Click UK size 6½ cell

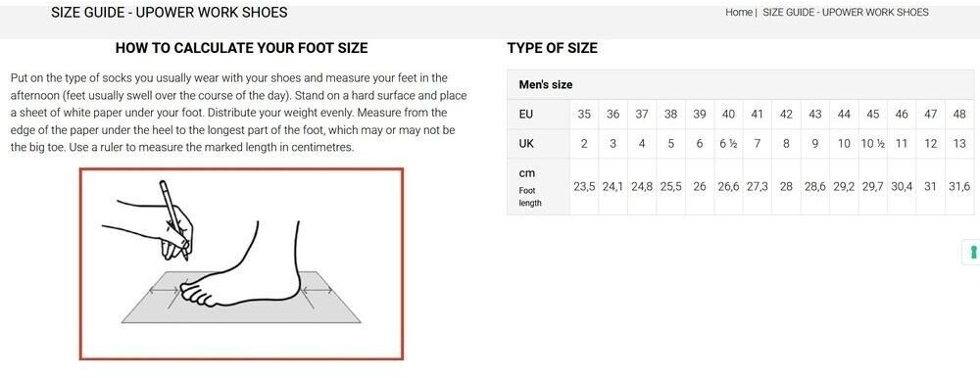point(728,144)
